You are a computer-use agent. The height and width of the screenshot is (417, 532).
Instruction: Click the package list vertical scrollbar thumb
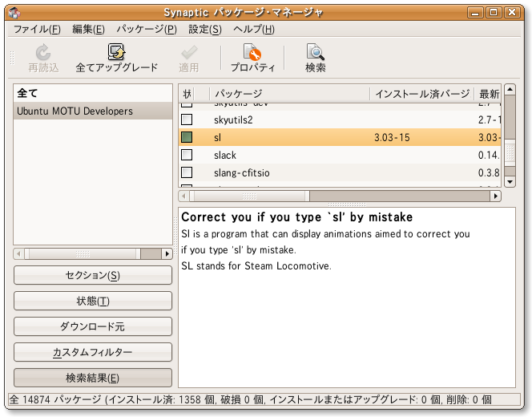(510, 155)
